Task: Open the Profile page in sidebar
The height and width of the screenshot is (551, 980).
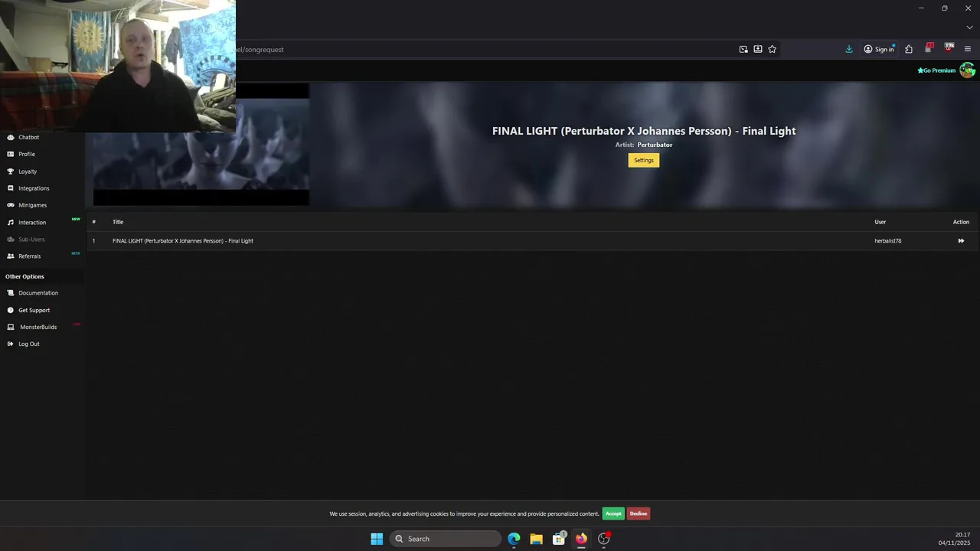Action: (27, 154)
